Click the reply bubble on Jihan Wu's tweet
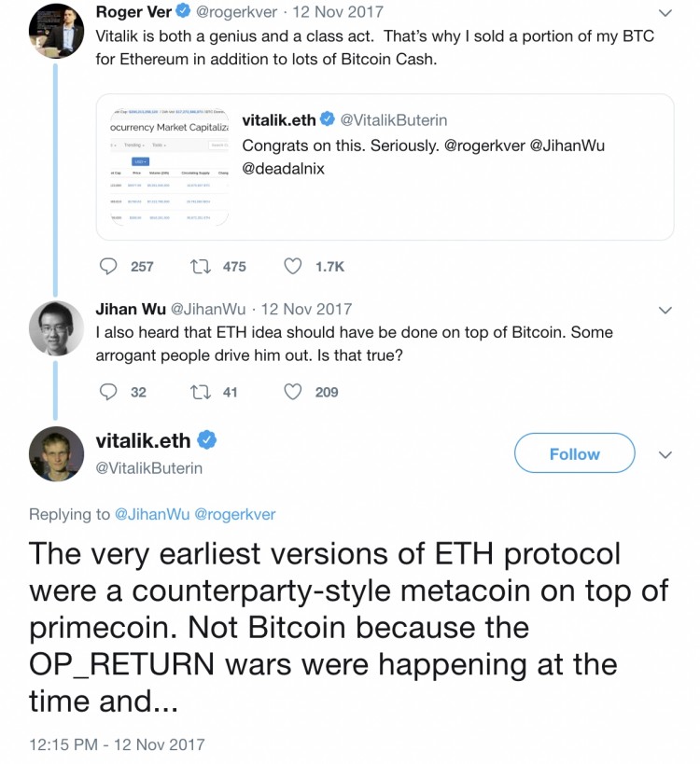Viewport: 700px width, 764px height. point(107,392)
